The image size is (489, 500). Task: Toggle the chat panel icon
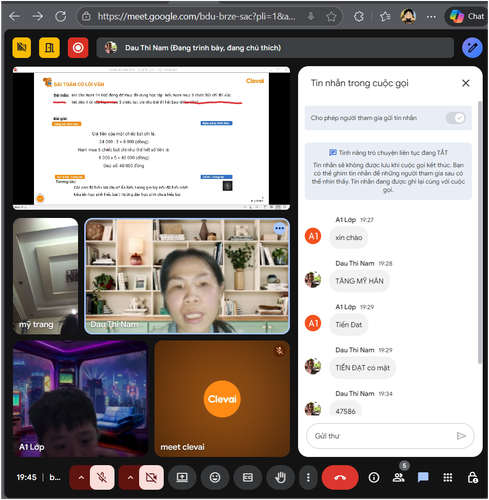pos(423,477)
